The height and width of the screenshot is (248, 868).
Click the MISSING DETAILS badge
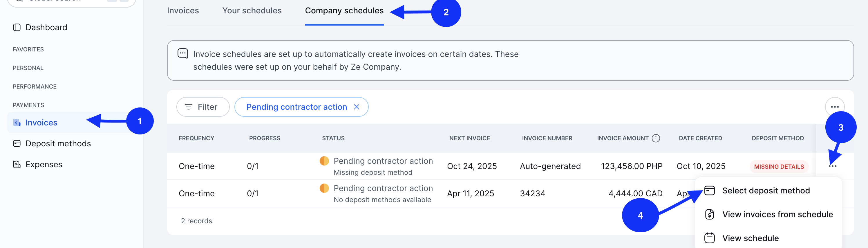pos(779,167)
